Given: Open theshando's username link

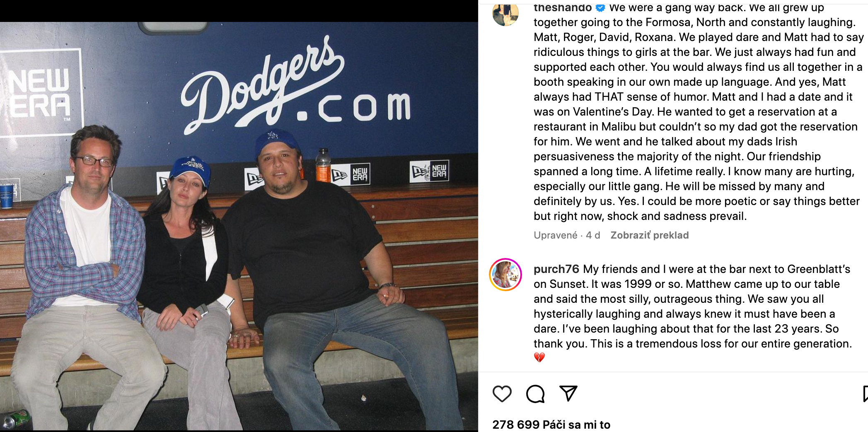Looking at the screenshot, I should tap(563, 7).
